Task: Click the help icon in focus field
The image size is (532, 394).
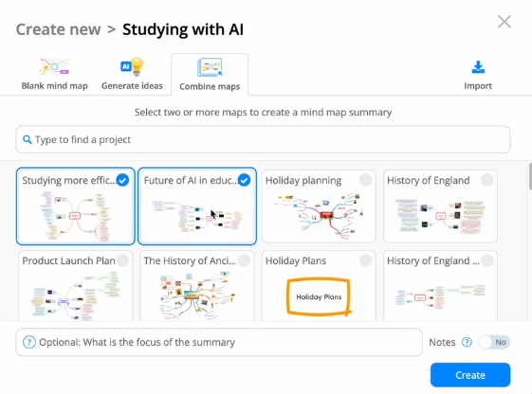Action: tap(29, 342)
